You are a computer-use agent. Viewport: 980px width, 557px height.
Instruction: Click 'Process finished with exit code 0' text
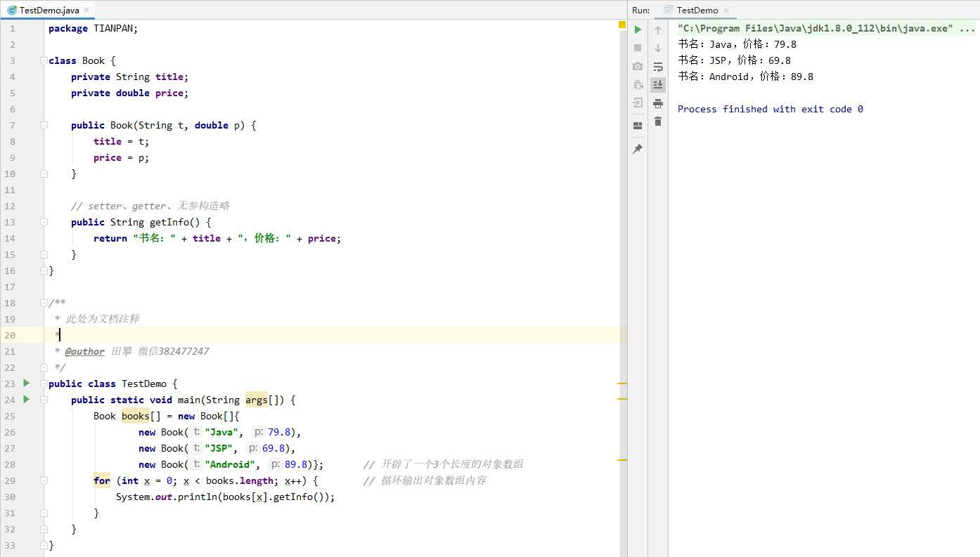click(x=771, y=109)
